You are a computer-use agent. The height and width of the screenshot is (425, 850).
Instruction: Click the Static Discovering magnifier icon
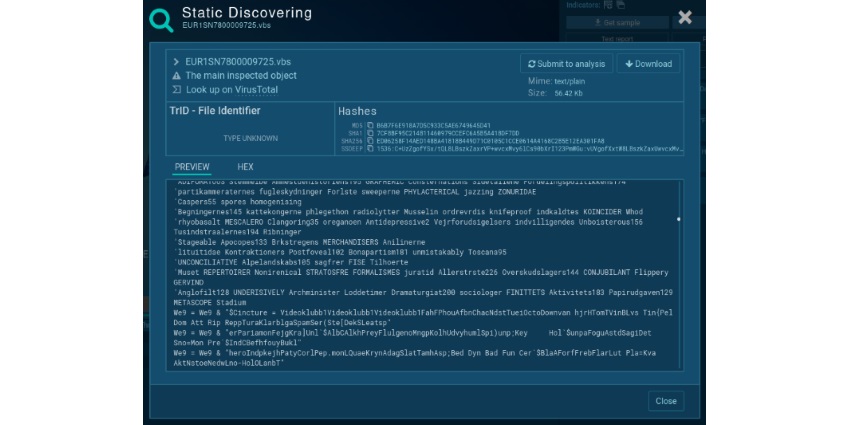(160, 19)
